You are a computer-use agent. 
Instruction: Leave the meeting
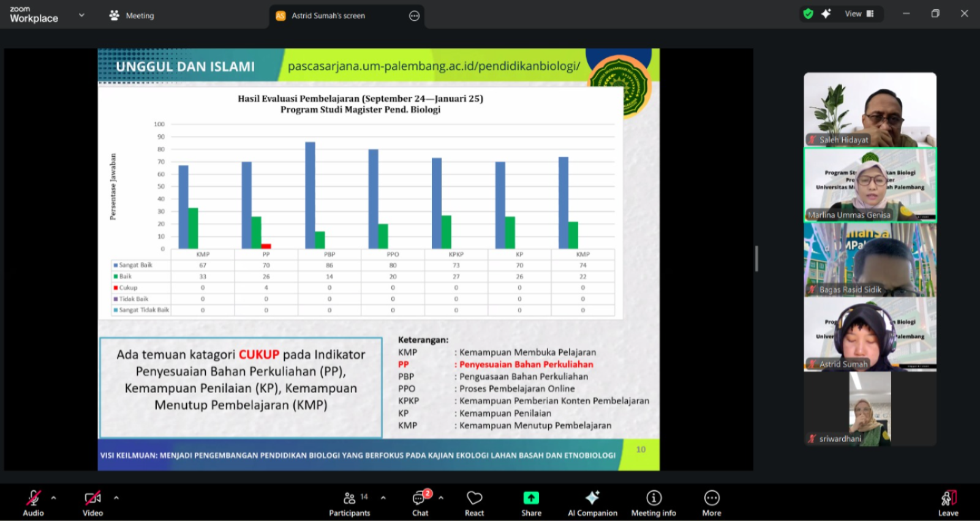pos(948,503)
